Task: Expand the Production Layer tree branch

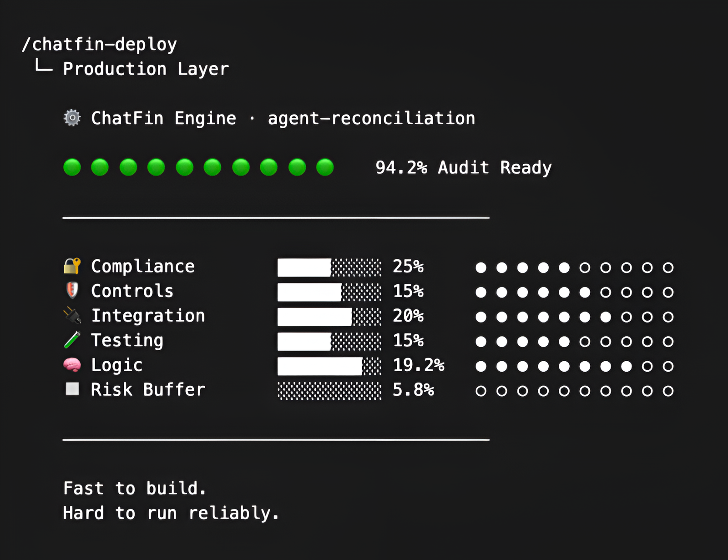Action: tap(146, 69)
